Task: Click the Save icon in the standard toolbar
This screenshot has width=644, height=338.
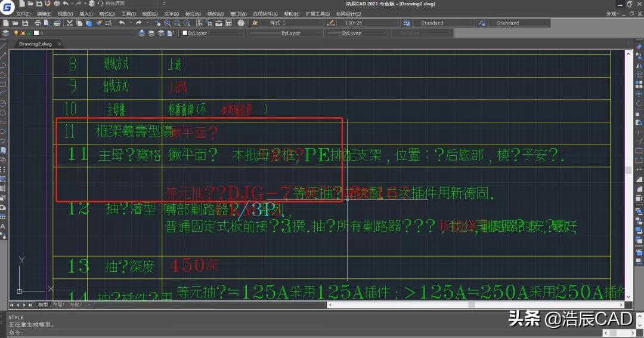Action: pos(25,23)
